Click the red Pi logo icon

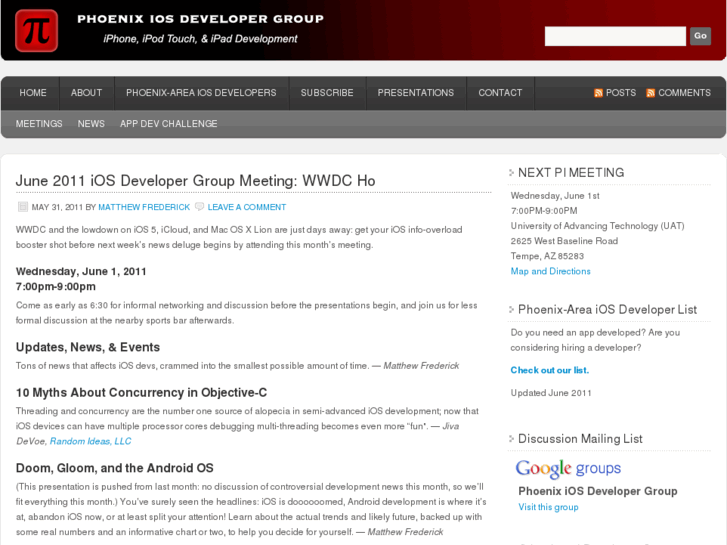pos(37,31)
